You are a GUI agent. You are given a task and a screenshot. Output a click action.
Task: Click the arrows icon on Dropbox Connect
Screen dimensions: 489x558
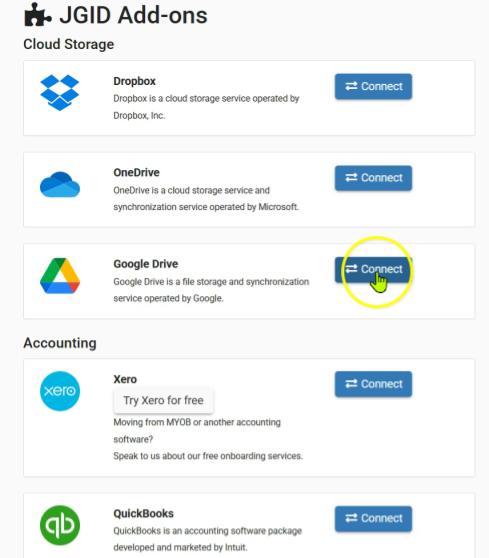coord(351,86)
